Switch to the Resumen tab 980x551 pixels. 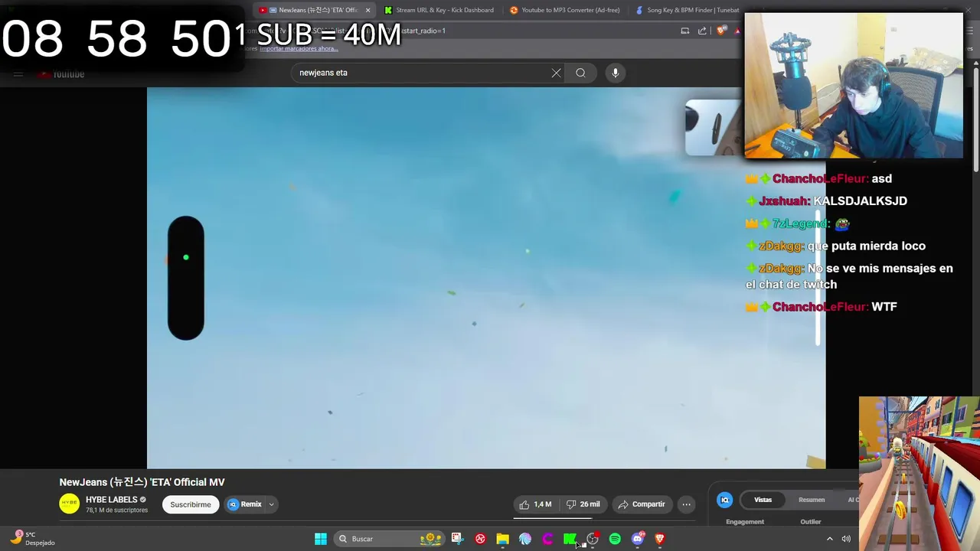[x=812, y=500]
